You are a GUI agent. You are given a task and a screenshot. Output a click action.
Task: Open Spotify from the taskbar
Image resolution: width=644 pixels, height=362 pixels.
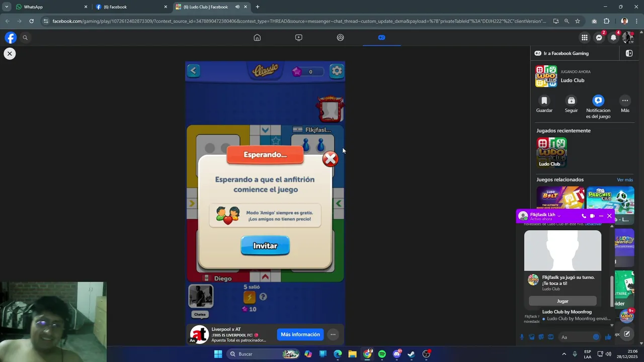click(x=382, y=354)
